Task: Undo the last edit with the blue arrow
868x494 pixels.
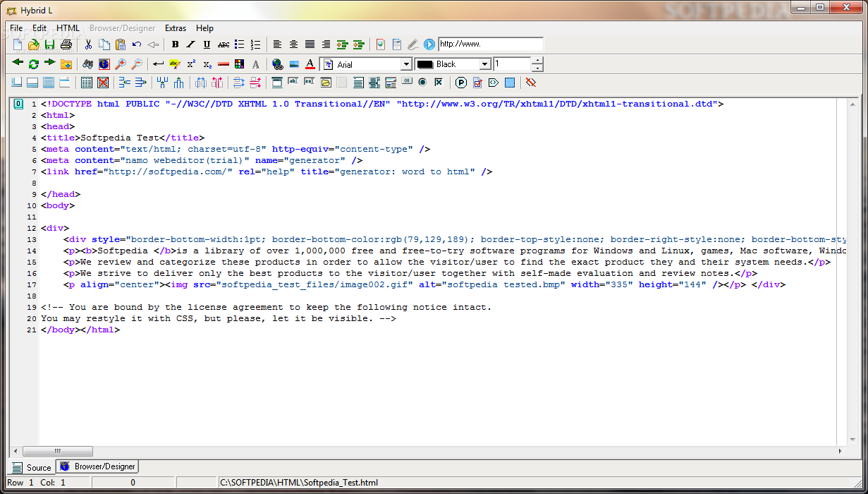Action: [137, 44]
